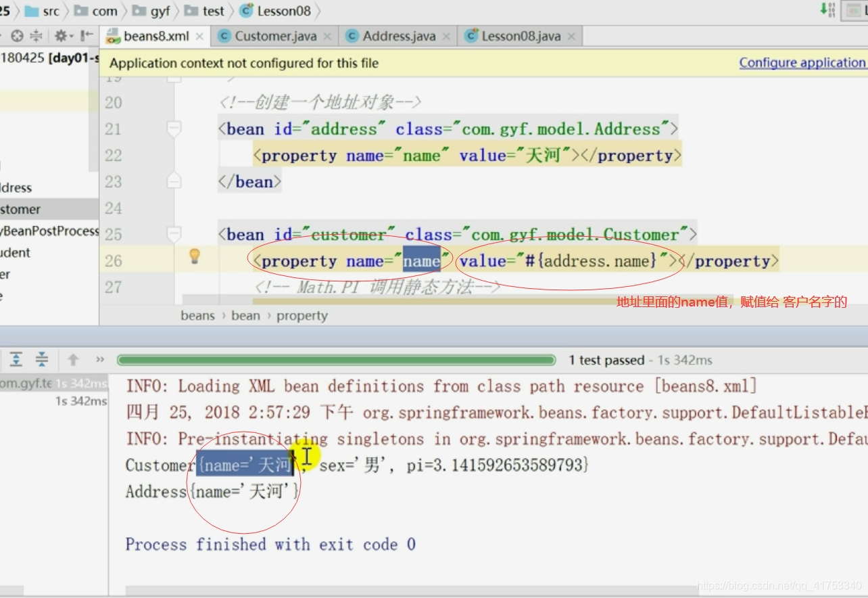Click the src breadcrumb folder
Screen dimensions: 868x598
point(43,11)
